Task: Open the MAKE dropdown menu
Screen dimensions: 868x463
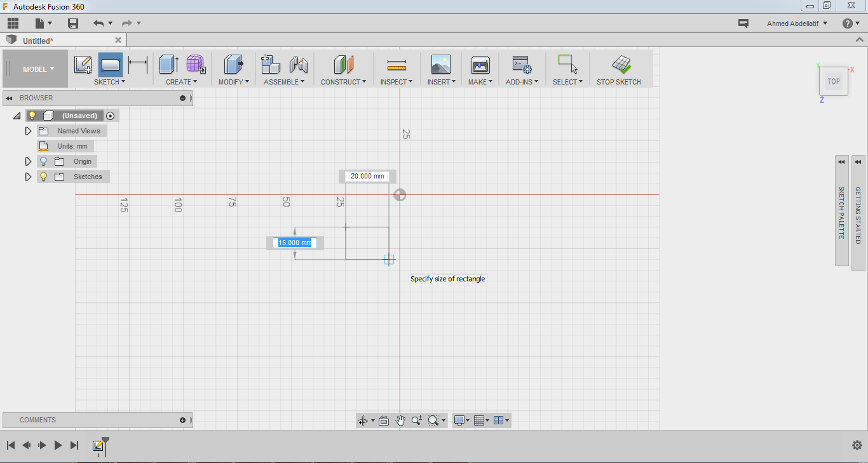Action: click(480, 82)
